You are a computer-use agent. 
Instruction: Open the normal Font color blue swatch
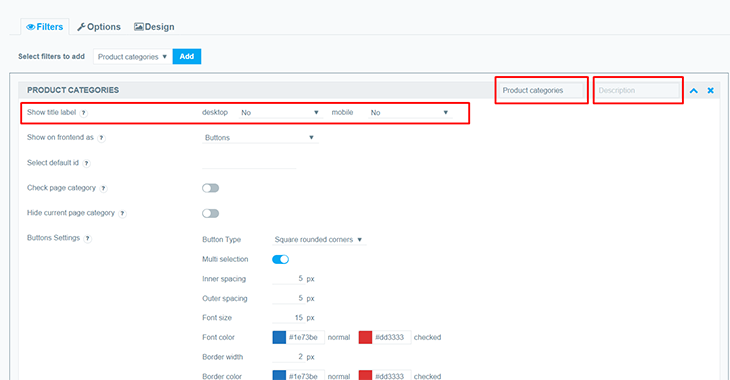click(x=279, y=337)
